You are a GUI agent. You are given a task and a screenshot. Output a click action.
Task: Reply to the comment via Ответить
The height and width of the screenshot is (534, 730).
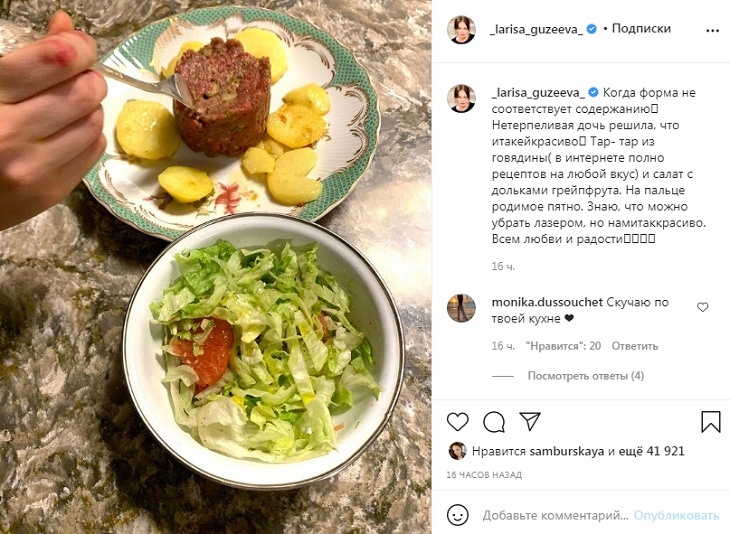(x=635, y=346)
